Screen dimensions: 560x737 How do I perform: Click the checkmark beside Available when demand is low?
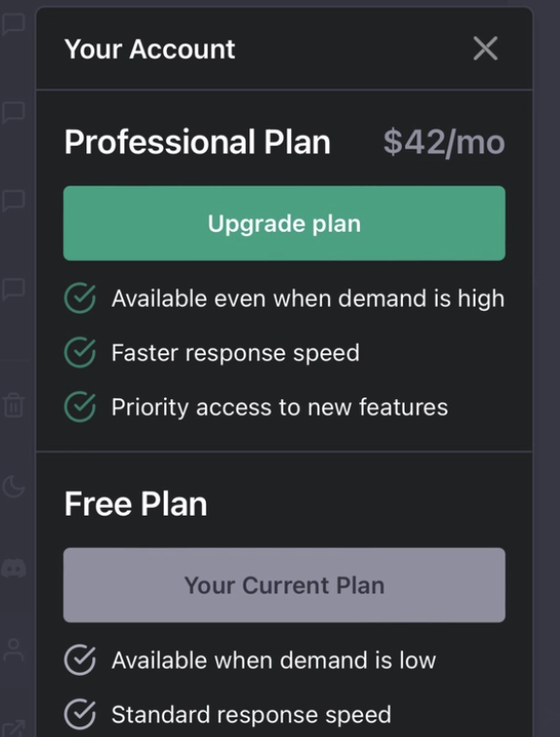[x=80, y=660]
